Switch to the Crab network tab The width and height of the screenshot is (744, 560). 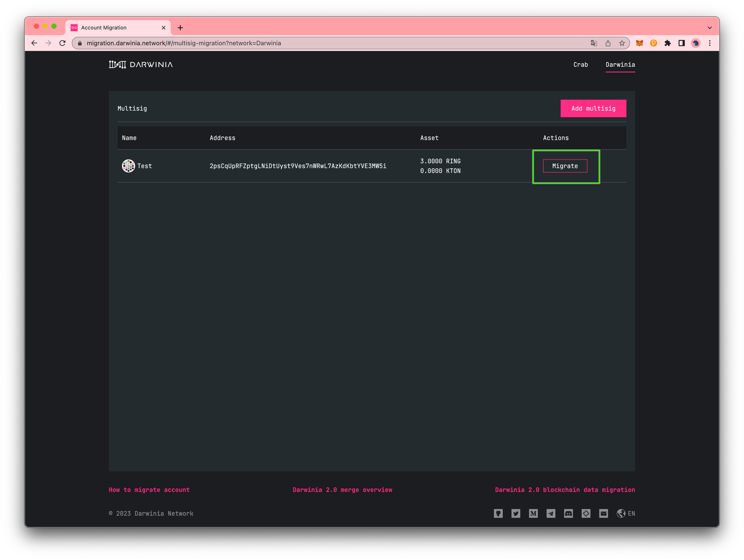coord(580,65)
